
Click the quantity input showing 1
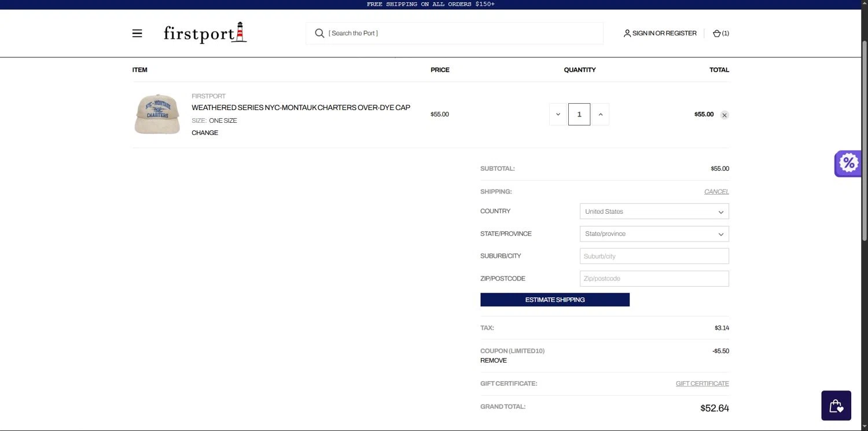[579, 114]
